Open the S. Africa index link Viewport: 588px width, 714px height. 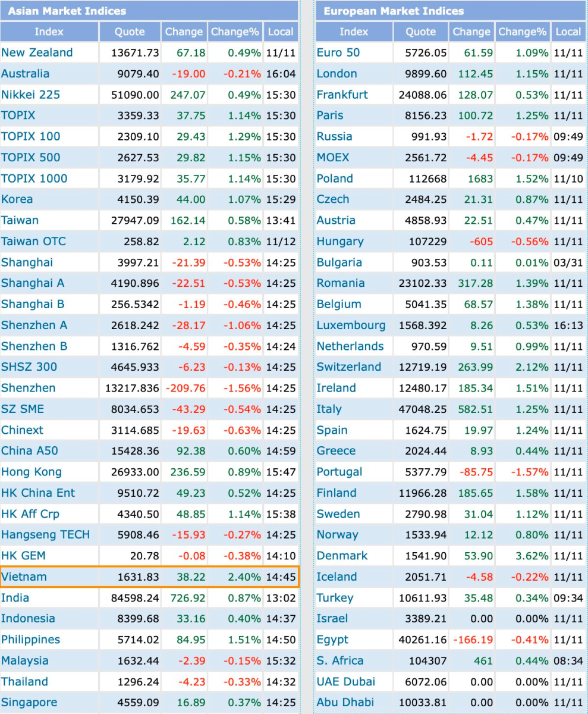coord(340,660)
